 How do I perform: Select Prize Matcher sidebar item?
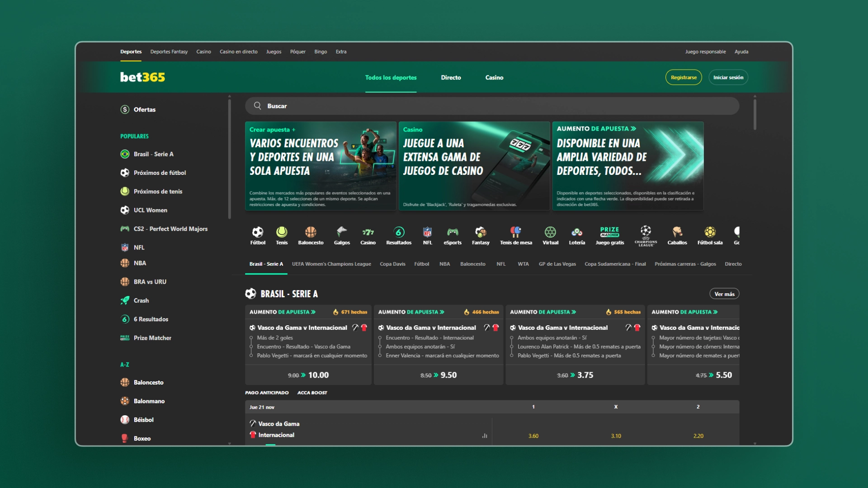click(x=146, y=338)
